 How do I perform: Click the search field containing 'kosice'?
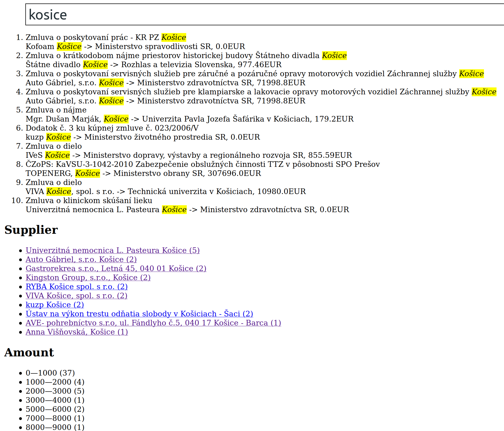tap(265, 14)
